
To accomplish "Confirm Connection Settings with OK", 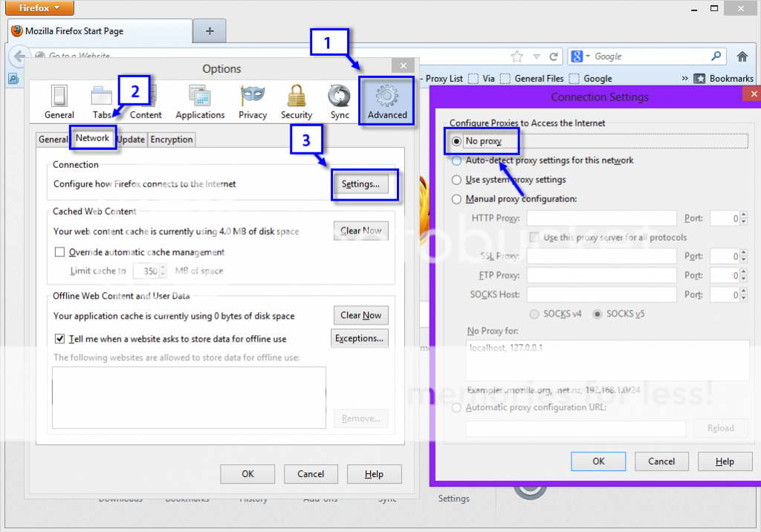I will (x=598, y=461).
